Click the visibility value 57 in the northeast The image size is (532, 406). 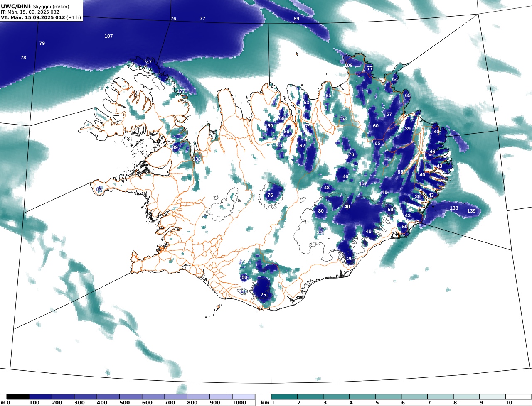389,114
